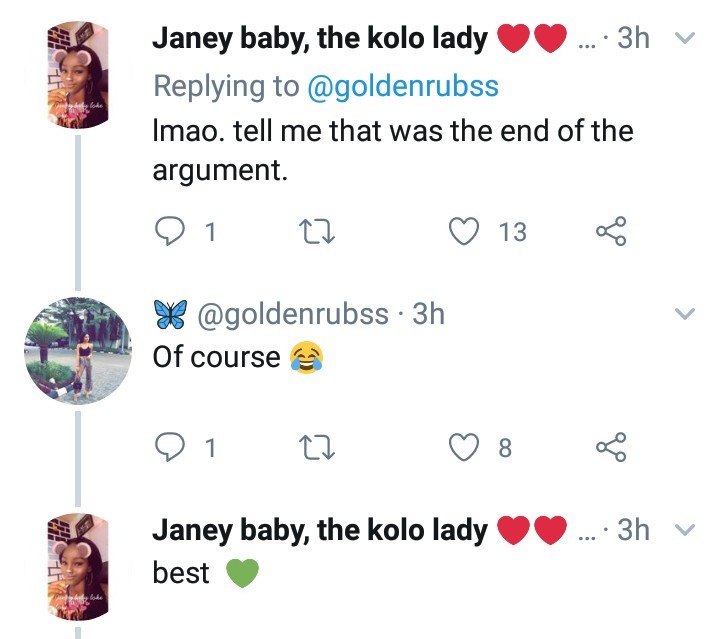Share the 'end of the argument' tweet
720x639 pixels.
[x=611, y=231]
